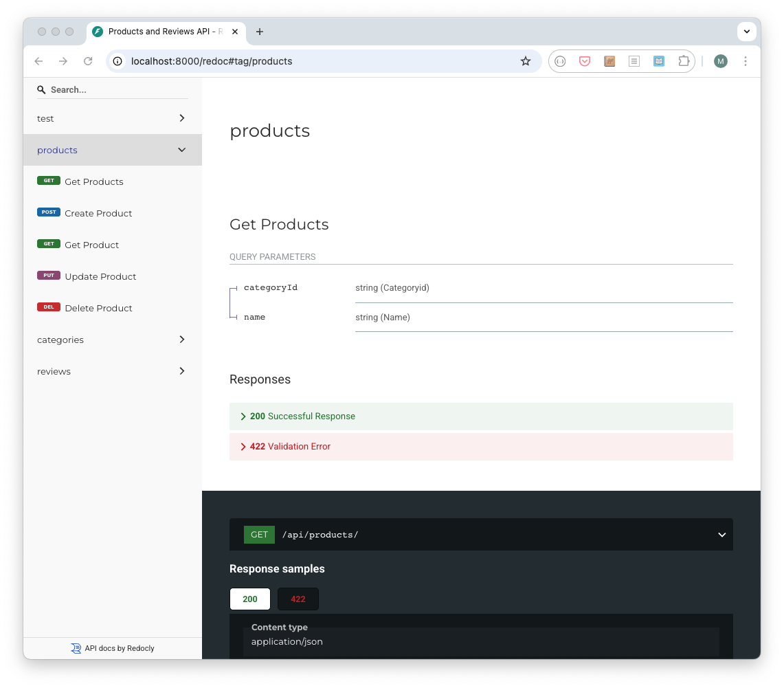Click the profile avatar M
The image size is (784, 688).
[x=720, y=61]
